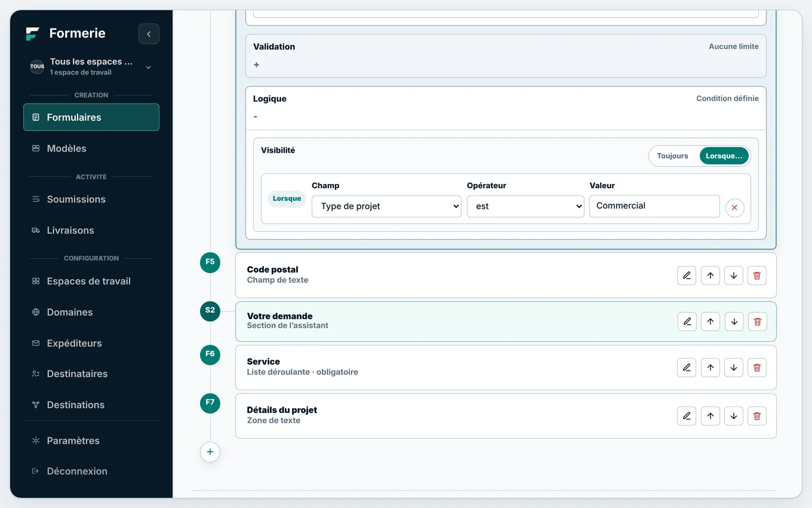Delete the Code postal field

pyautogui.click(x=757, y=276)
